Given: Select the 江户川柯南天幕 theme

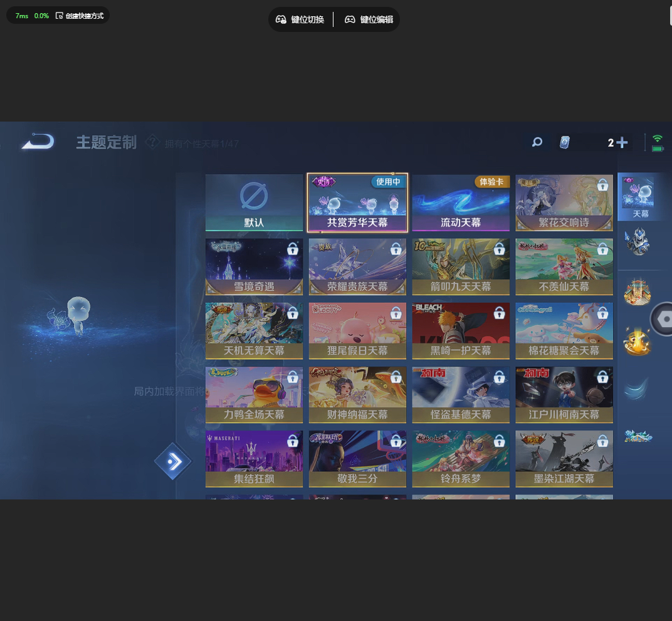Looking at the screenshot, I should pyautogui.click(x=564, y=395).
